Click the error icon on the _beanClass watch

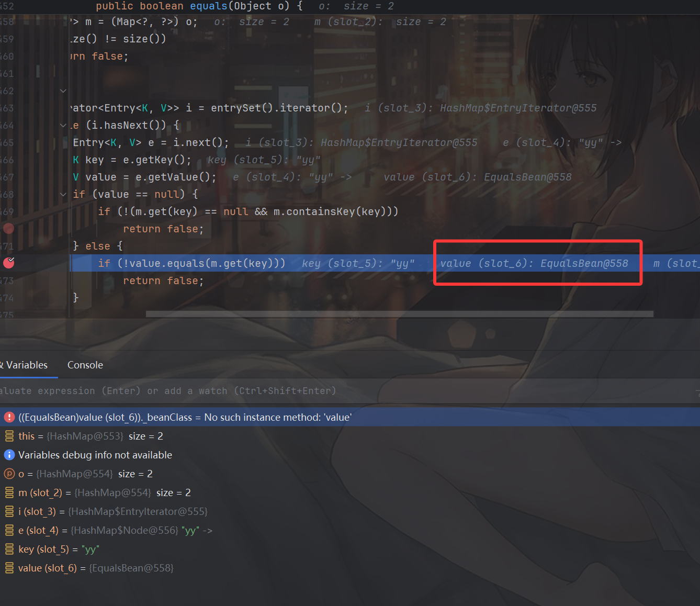tap(9, 417)
